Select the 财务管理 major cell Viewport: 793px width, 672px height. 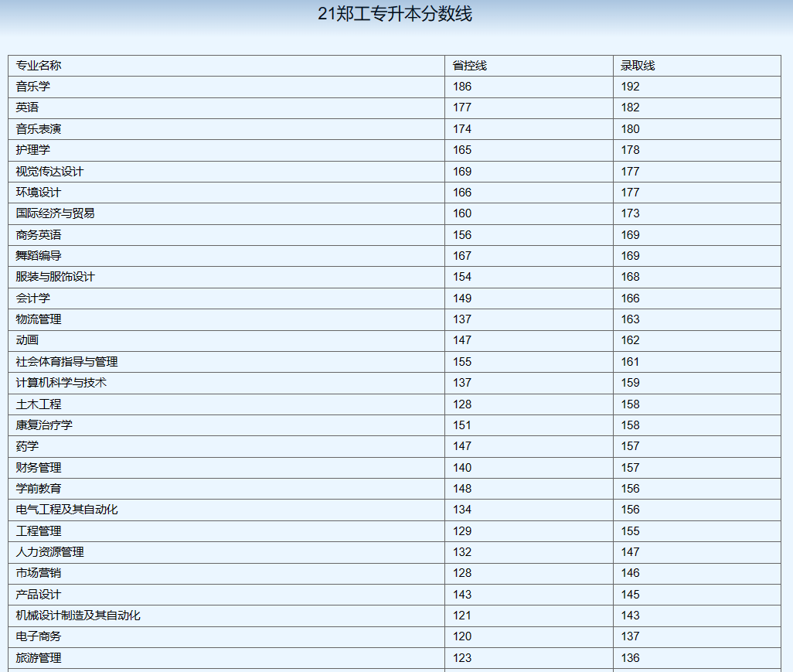pos(226,468)
